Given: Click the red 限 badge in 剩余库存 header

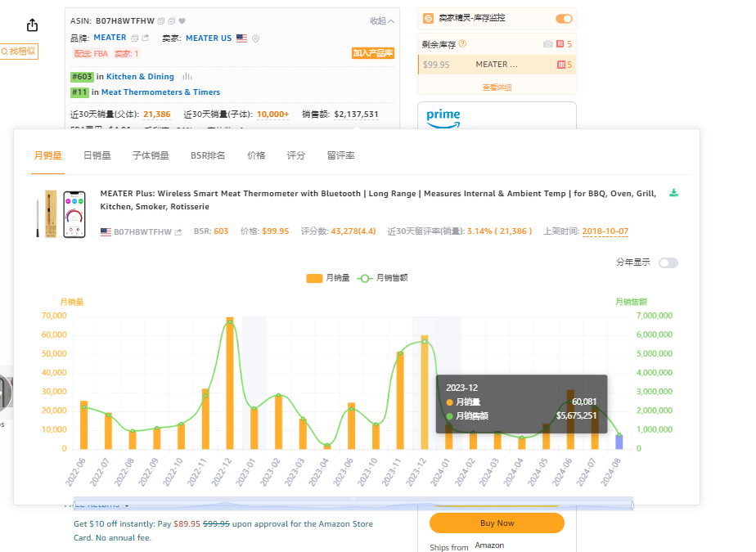Looking at the screenshot, I should 560,44.
